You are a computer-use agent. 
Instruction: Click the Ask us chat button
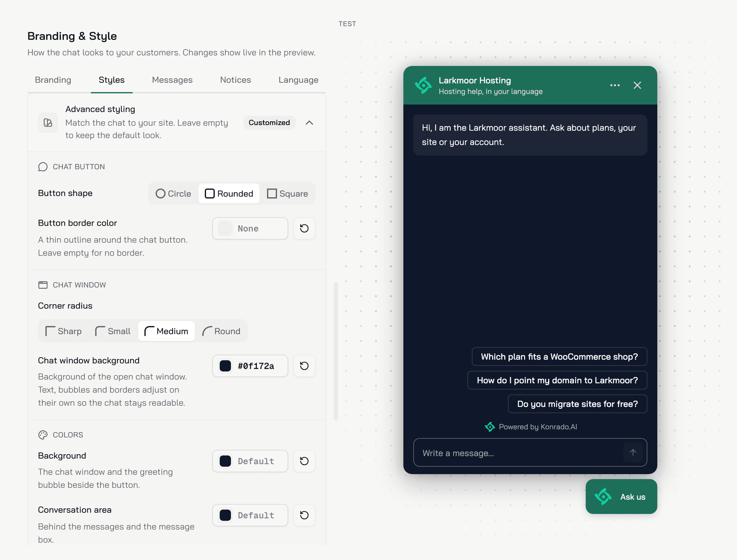pyautogui.click(x=621, y=496)
